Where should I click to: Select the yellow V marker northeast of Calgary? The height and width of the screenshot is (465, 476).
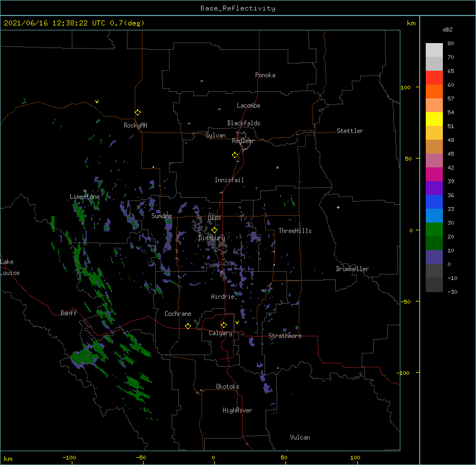point(237,323)
